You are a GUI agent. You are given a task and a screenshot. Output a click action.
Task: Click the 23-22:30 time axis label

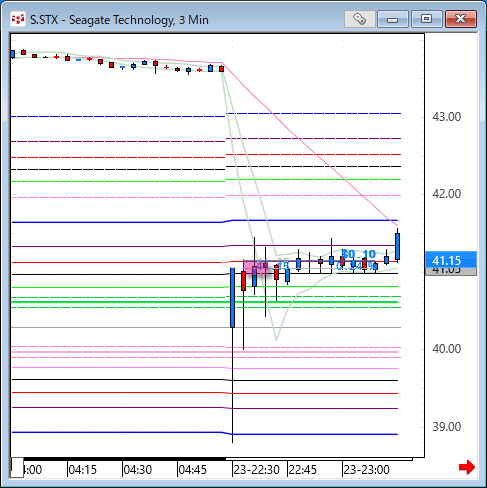click(x=256, y=470)
